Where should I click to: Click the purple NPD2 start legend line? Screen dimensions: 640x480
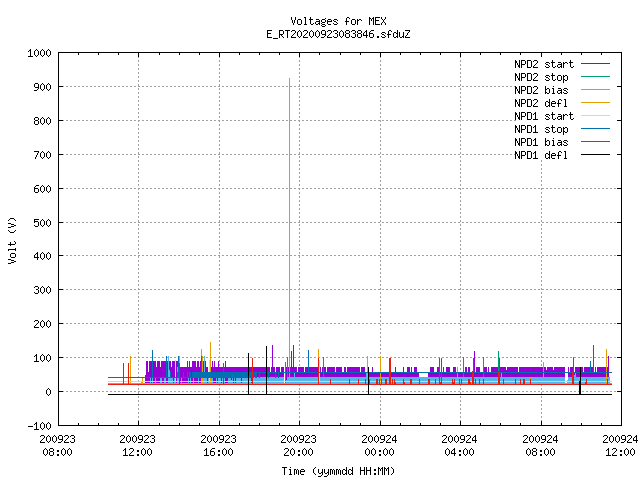coord(596,64)
